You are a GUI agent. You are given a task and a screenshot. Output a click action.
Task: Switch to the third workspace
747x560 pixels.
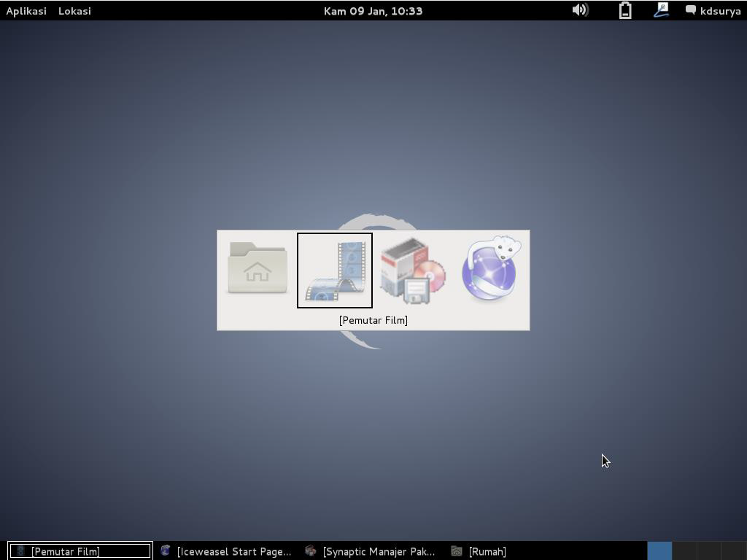[709, 551]
